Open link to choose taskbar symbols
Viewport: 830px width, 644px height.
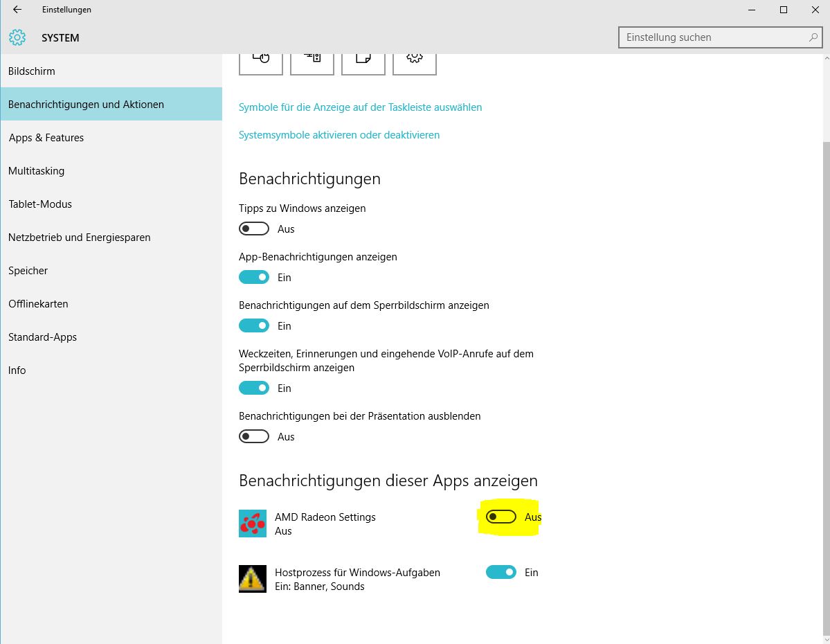[x=360, y=107]
